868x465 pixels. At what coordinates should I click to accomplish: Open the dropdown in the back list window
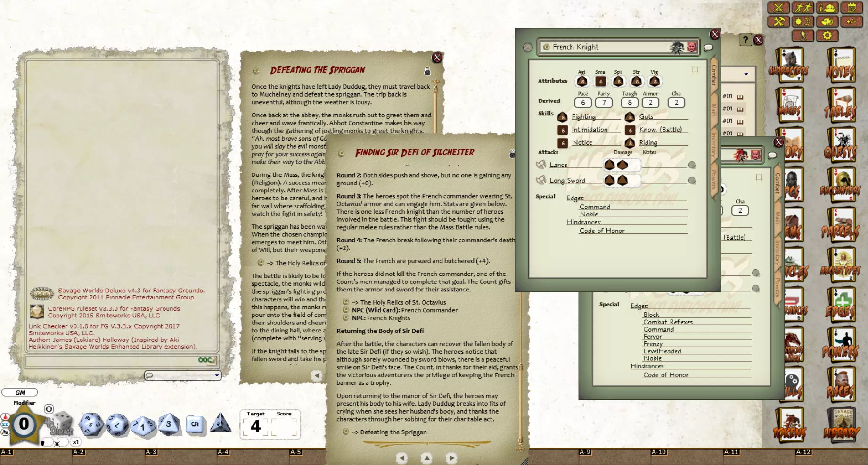746,74
